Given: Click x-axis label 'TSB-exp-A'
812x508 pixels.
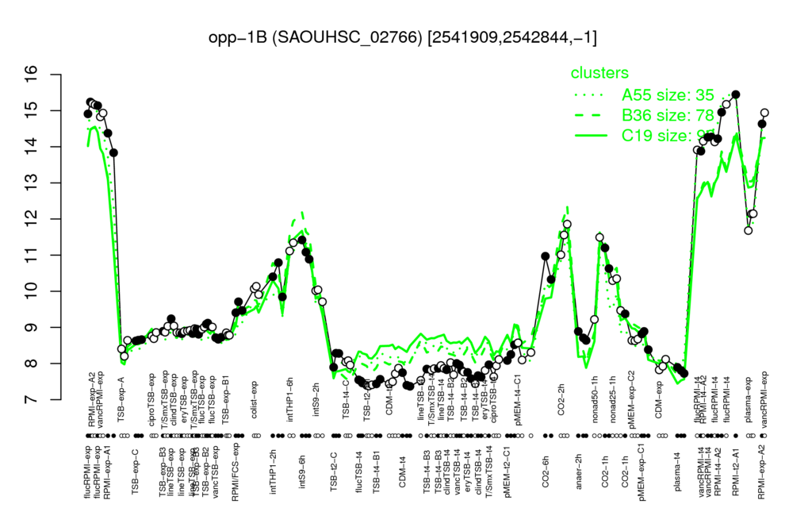Looking at the screenshot, I should click(121, 398).
